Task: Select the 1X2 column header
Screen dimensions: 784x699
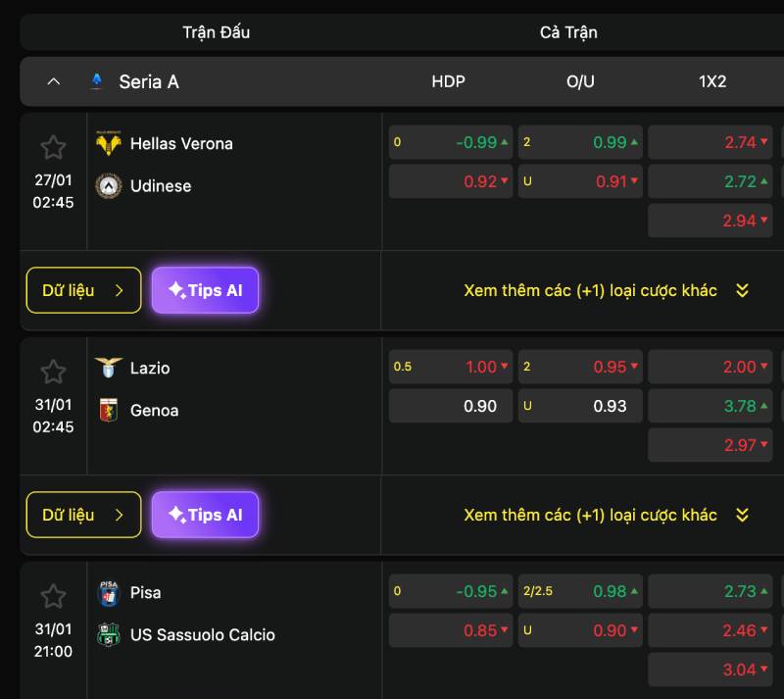Action: point(712,81)
